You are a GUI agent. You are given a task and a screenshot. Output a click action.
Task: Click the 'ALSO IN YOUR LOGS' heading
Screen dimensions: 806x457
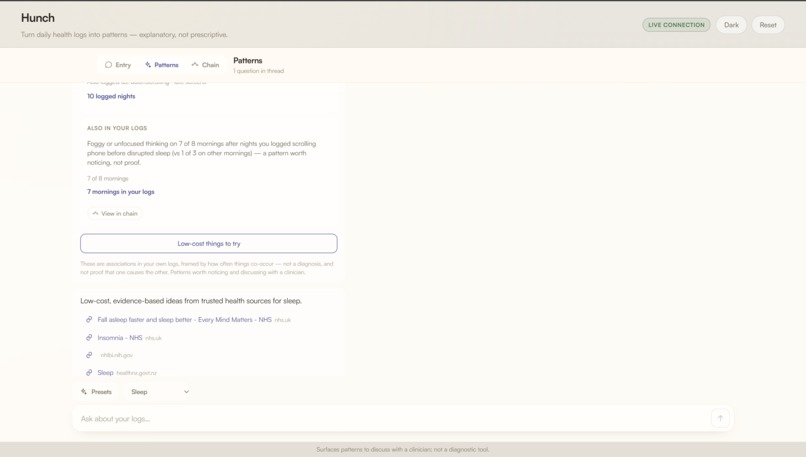tap(117, 128)
